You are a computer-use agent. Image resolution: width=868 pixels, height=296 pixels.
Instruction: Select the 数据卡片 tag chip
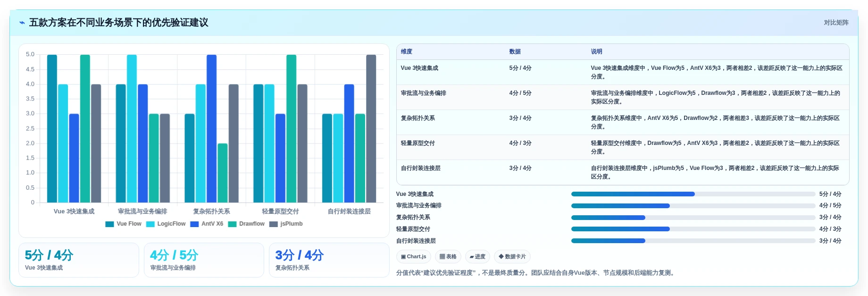[512, 257]
